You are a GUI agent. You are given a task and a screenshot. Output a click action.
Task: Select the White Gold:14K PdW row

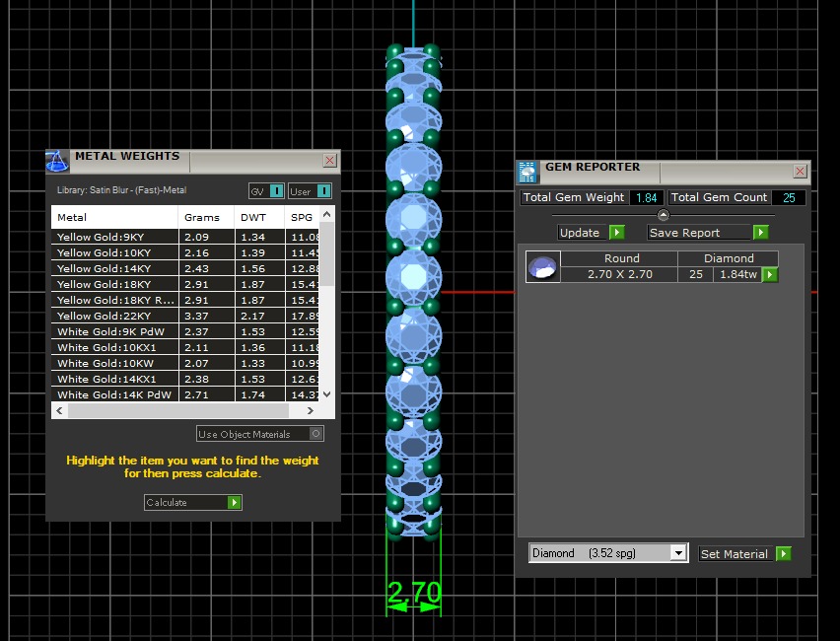[x=185, y=394]
